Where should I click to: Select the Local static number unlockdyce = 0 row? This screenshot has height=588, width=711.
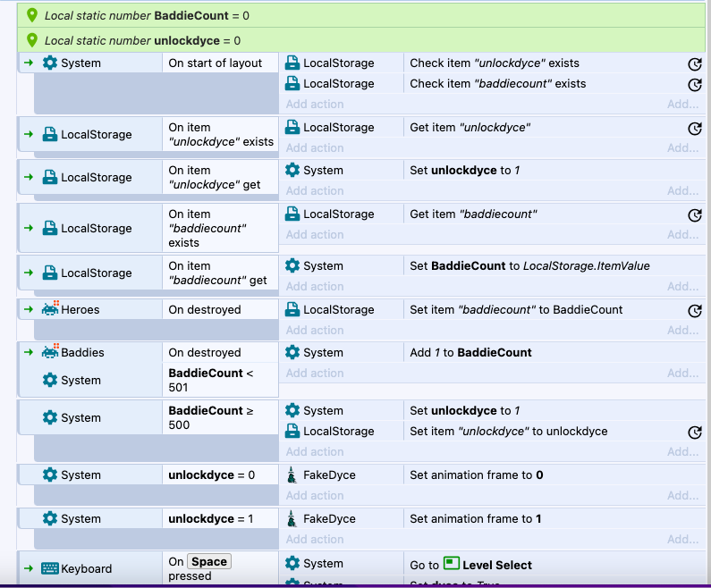(x=361, y=40)
